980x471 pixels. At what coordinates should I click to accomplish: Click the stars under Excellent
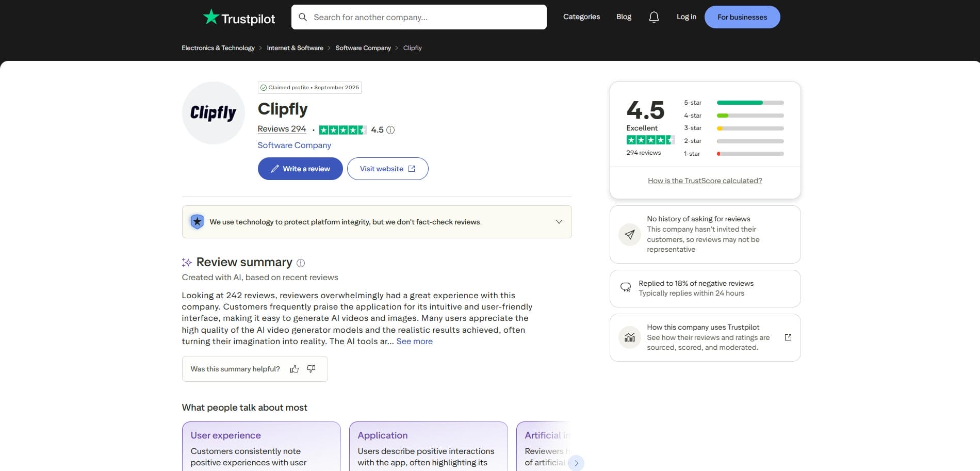pos(650,140)
